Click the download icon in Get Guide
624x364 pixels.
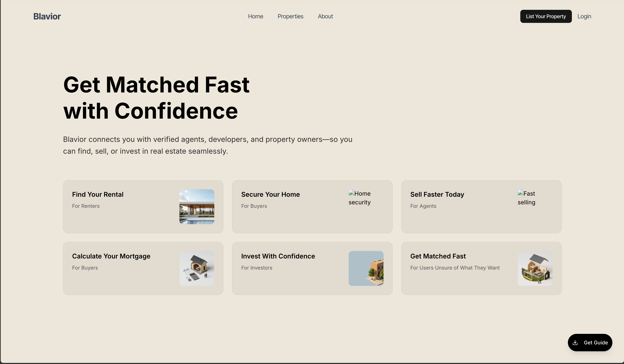tap(575, 342)
